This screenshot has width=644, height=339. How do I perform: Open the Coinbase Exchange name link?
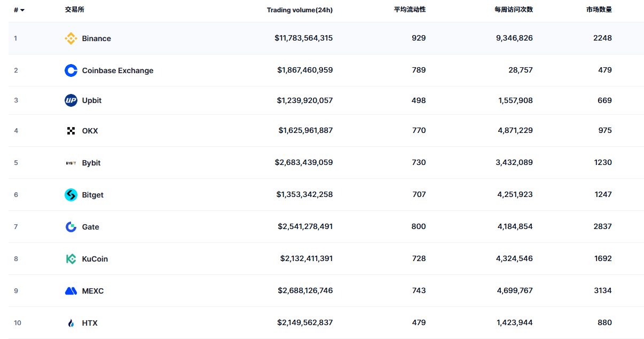[117, 70]
